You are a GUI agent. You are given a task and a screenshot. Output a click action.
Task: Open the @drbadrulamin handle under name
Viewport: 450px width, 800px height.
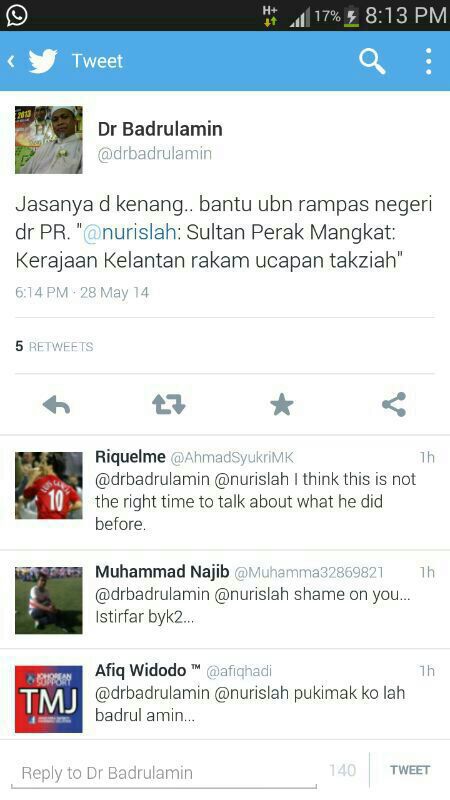[x=155, y=154]
